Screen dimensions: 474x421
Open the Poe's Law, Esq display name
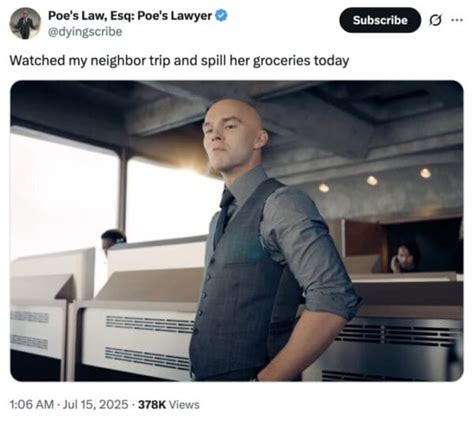click(x=130, y=15)
